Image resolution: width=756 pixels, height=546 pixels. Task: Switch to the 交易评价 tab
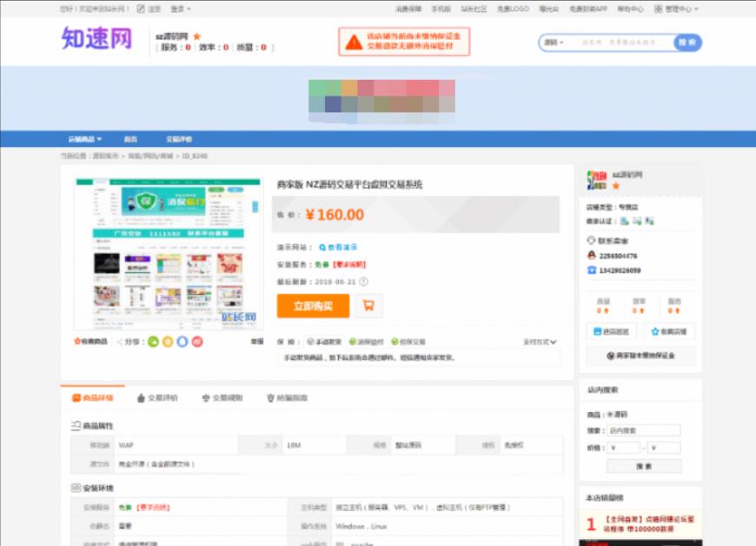point(157,398)
